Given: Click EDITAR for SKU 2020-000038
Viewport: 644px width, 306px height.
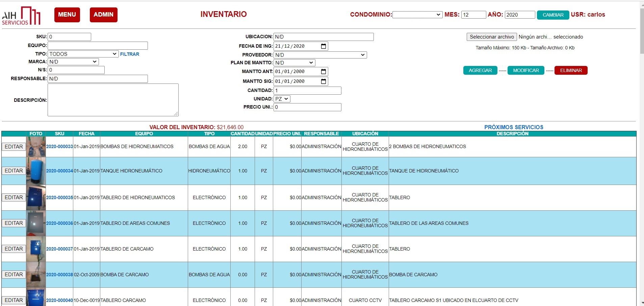Looking at the screenshot, I should tap(14, 275).
